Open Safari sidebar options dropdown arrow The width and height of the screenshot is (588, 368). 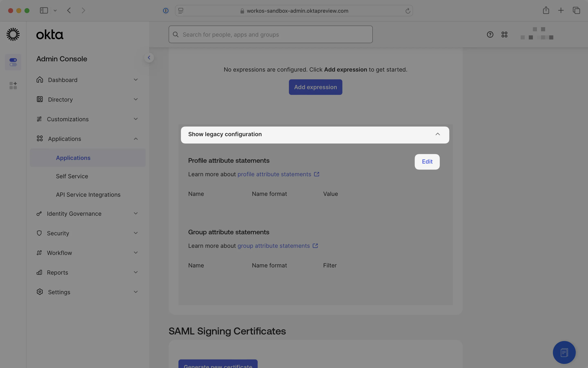(55, 10)
